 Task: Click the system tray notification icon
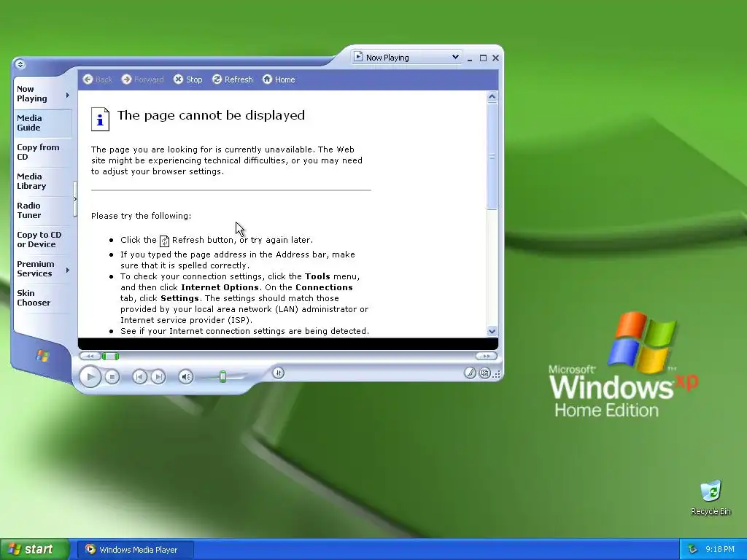tap(693, 550)
